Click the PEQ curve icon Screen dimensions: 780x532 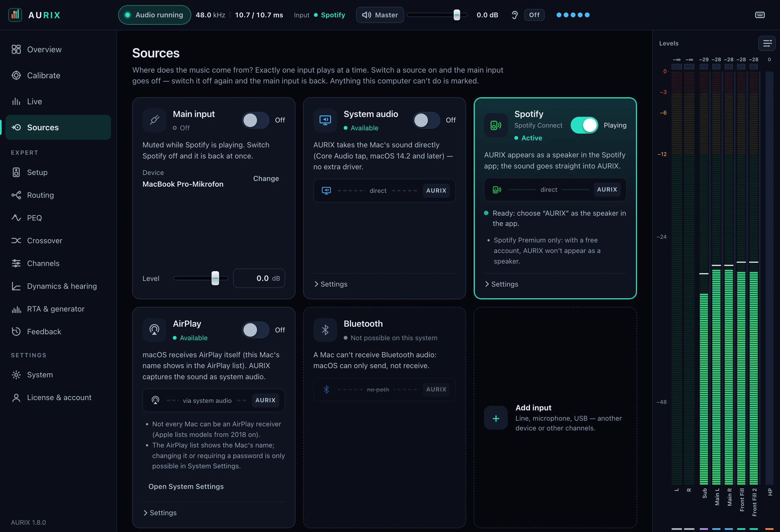[x=16, y=218]
